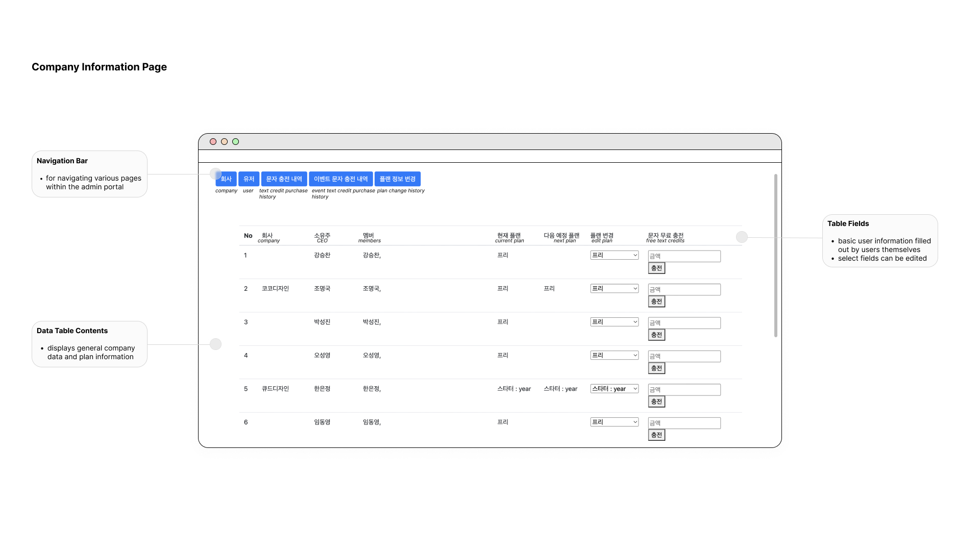Viewport: 980px width, 551px height.
Task: Click 충전 charge button in row 6 임동영
Action: [x=656, y=435]
